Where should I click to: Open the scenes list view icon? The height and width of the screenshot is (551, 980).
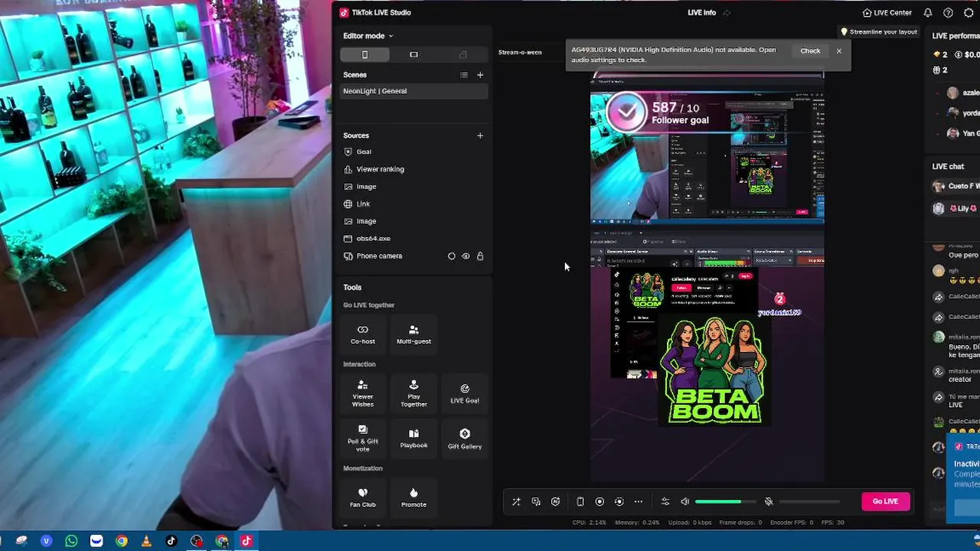[x=463, y=75]
